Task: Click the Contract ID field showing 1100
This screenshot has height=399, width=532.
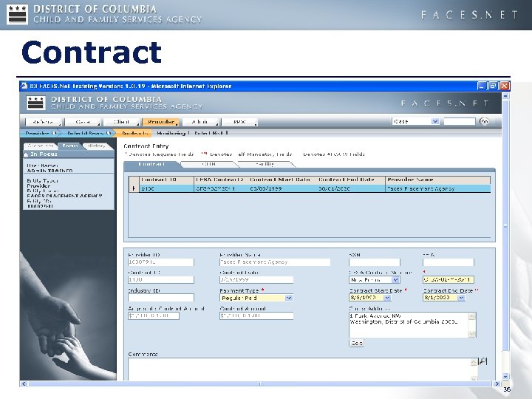Action: 161,280
